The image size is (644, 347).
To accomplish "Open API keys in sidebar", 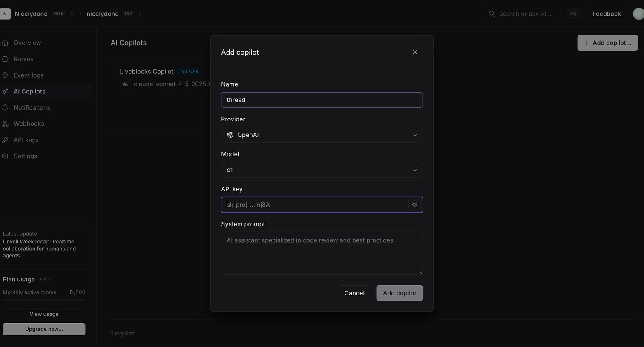I will (45, 140).
